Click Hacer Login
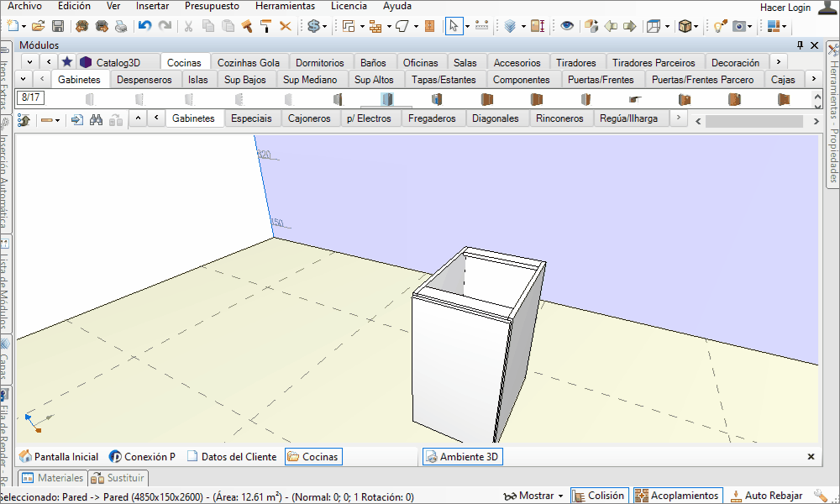840x504 pixels. 785,8
